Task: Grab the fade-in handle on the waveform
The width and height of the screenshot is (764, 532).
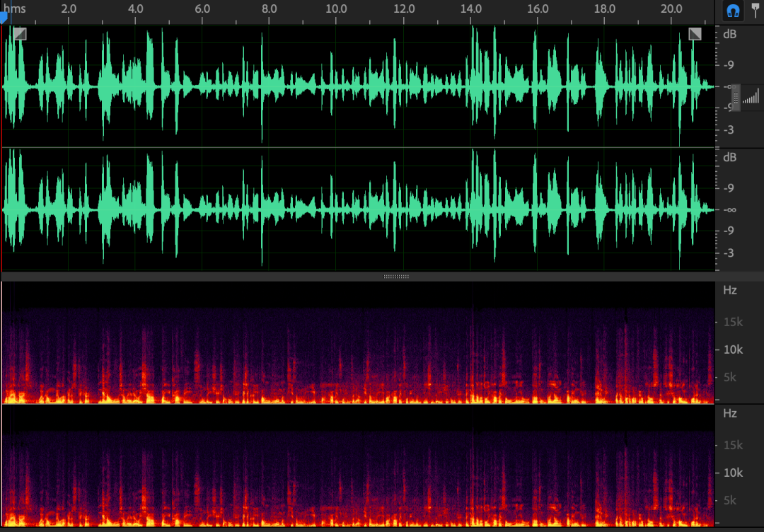Action: pyautogui.click(x=20, y=34)
